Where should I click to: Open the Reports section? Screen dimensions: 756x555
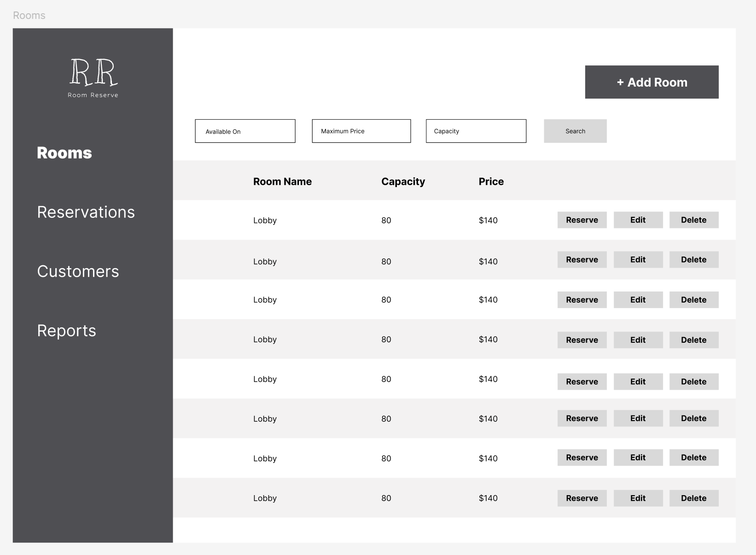(66, 330)
